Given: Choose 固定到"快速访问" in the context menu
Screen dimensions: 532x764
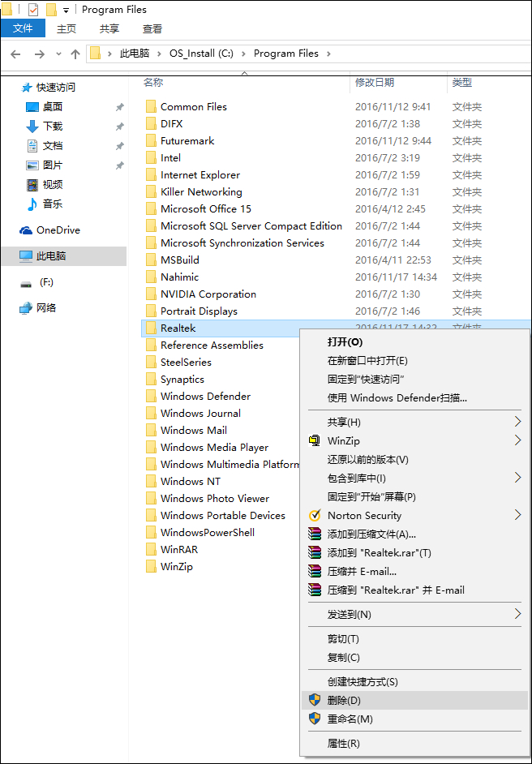Looking at the screenshot, I should pos(414,379).
